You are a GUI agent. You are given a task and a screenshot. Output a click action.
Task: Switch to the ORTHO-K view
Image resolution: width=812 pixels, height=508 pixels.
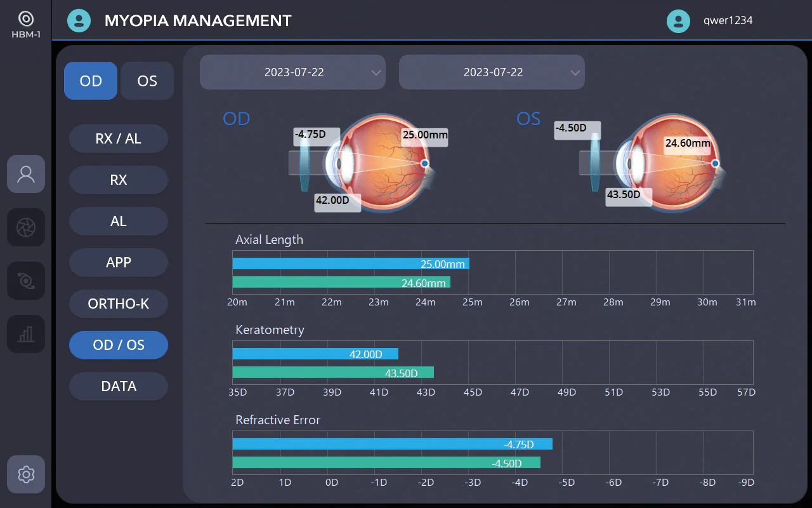[119, 304]
